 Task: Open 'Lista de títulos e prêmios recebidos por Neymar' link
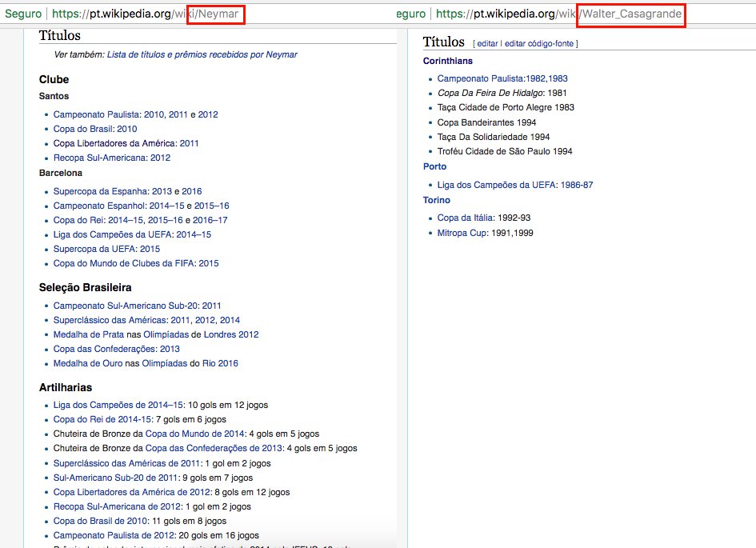coord(202,54)
